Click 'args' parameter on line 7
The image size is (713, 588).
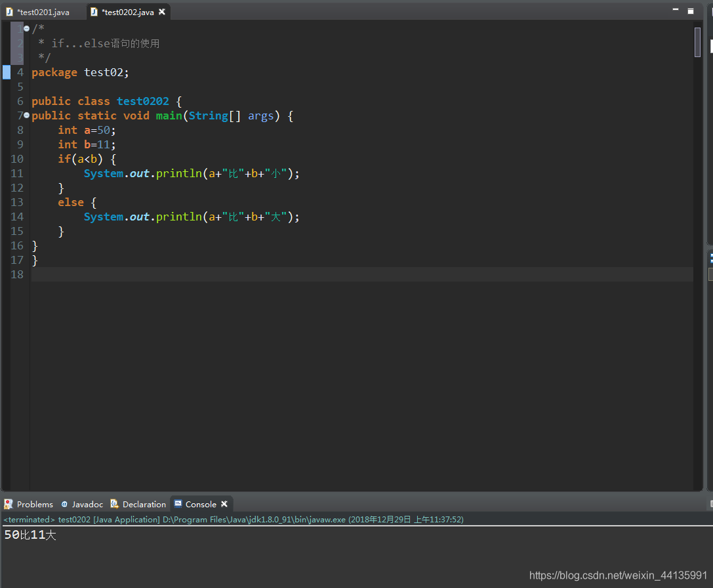tap(260, 116)
